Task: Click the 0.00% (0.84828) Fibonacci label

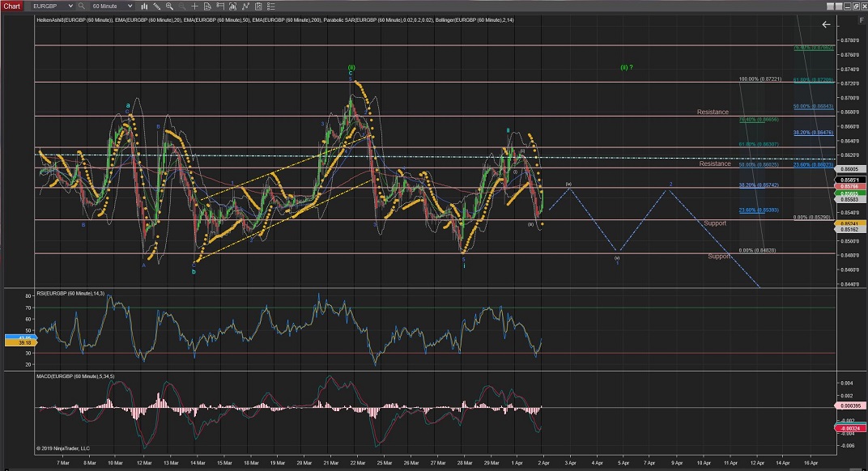Action: click(757, 250)
